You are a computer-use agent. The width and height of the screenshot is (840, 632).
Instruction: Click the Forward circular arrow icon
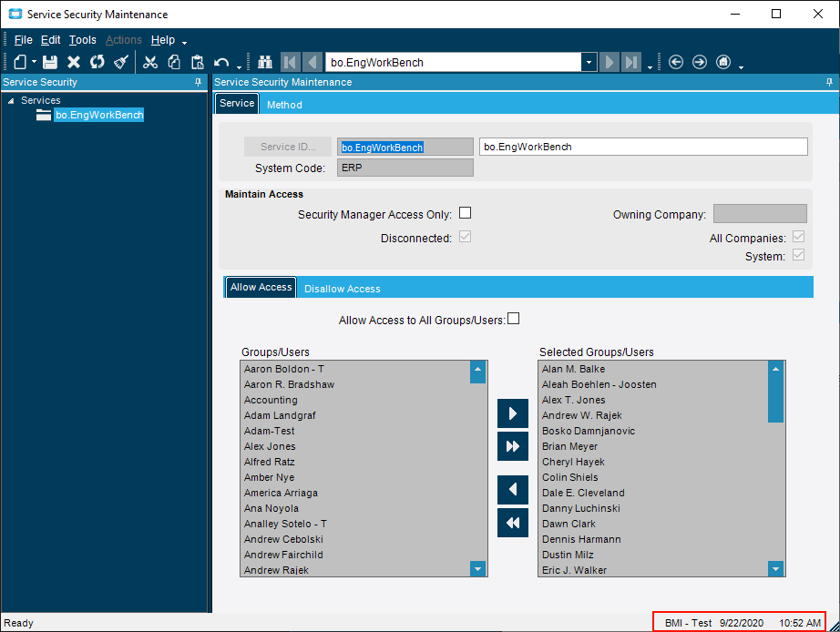point(700,62)
